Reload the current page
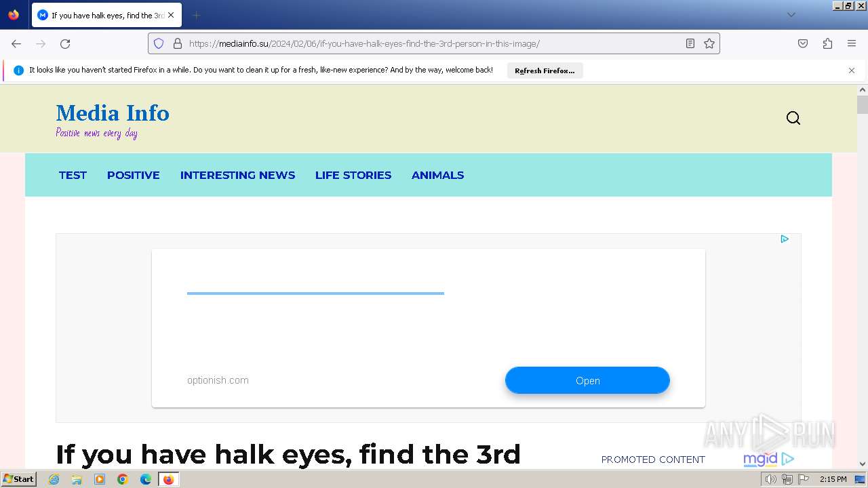This screenshot has height=488, width=868. click(x=65, y=43)
